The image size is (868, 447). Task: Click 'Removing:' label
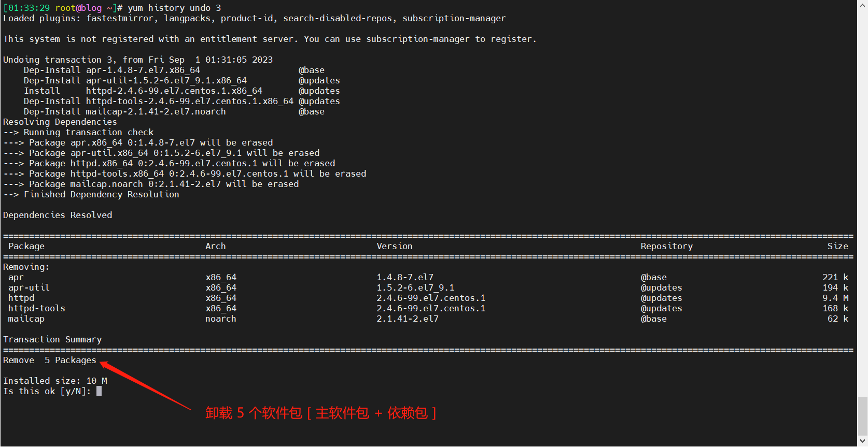coord(26,267)
